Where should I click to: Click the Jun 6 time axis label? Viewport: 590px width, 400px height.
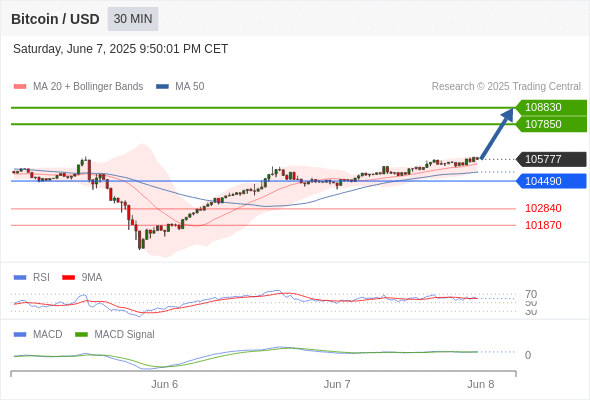pos(164,384)
